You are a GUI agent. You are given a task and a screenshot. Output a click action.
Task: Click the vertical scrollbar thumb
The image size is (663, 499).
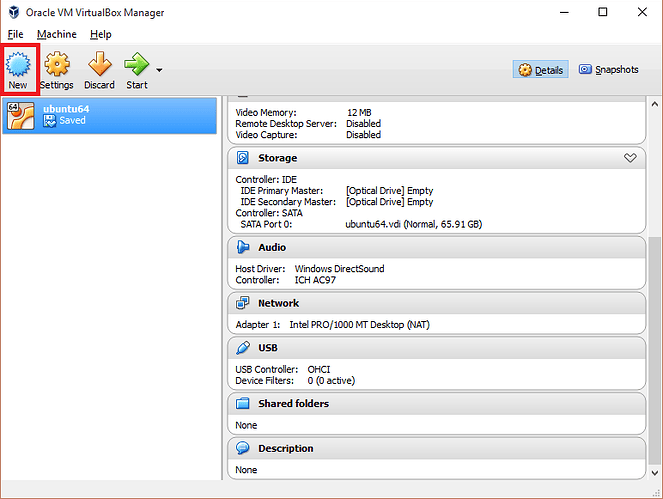pos(655,351)
